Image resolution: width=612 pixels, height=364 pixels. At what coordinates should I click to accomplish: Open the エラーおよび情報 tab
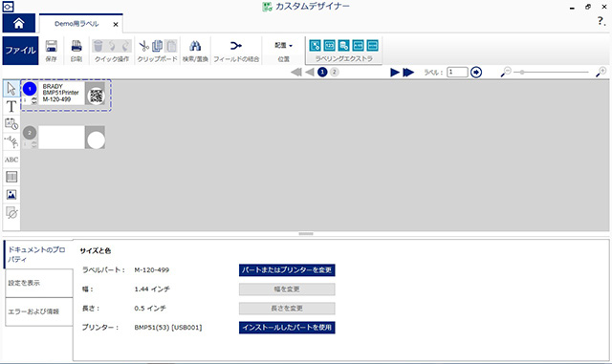39,311
